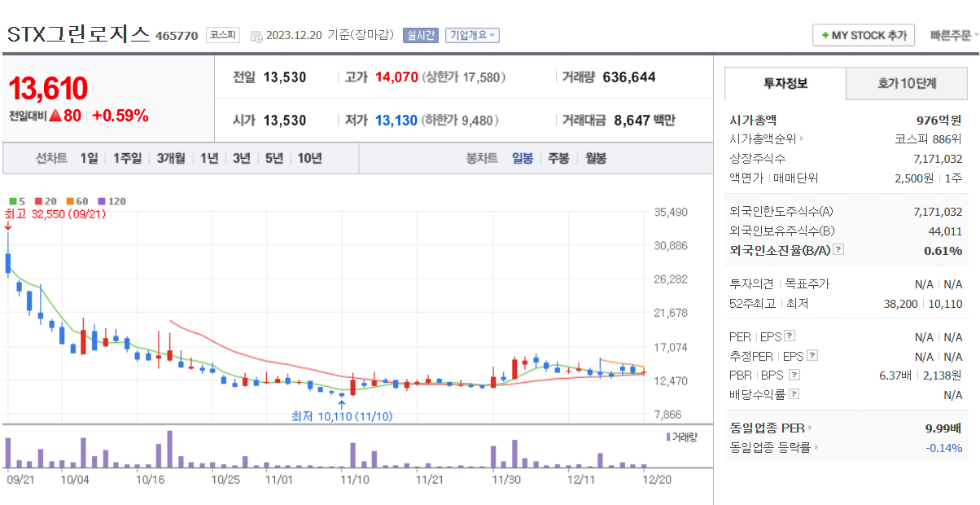Click the STX그린로지스 stock name

(79, 34)
